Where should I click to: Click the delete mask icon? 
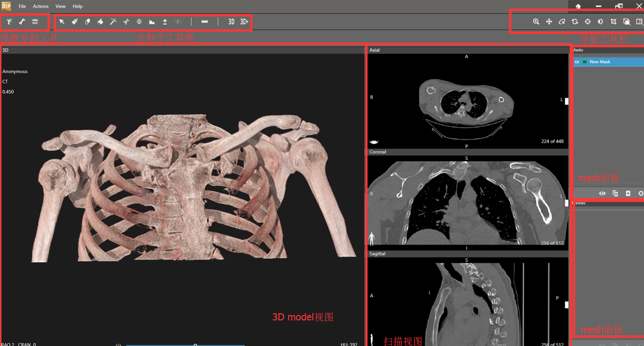[x=641, y=193]
